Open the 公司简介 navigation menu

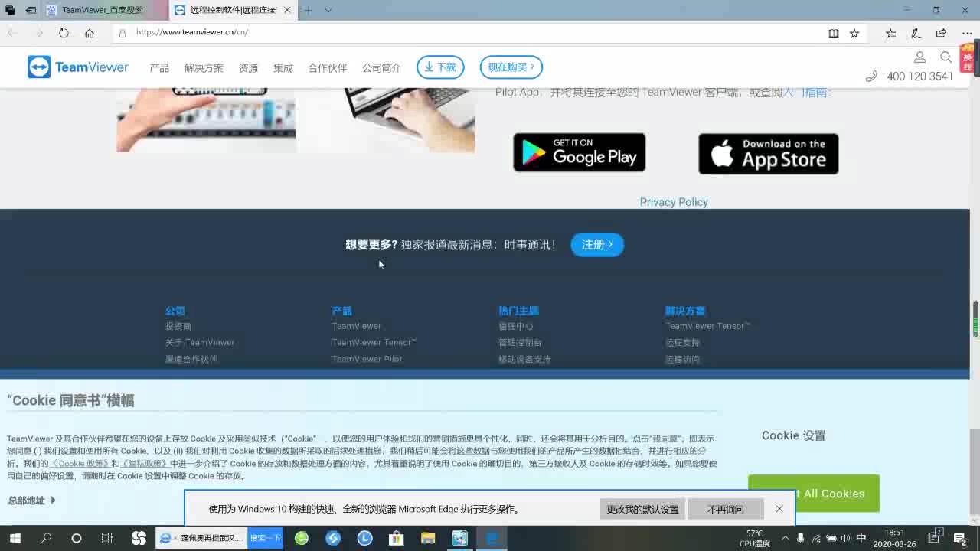381,67
